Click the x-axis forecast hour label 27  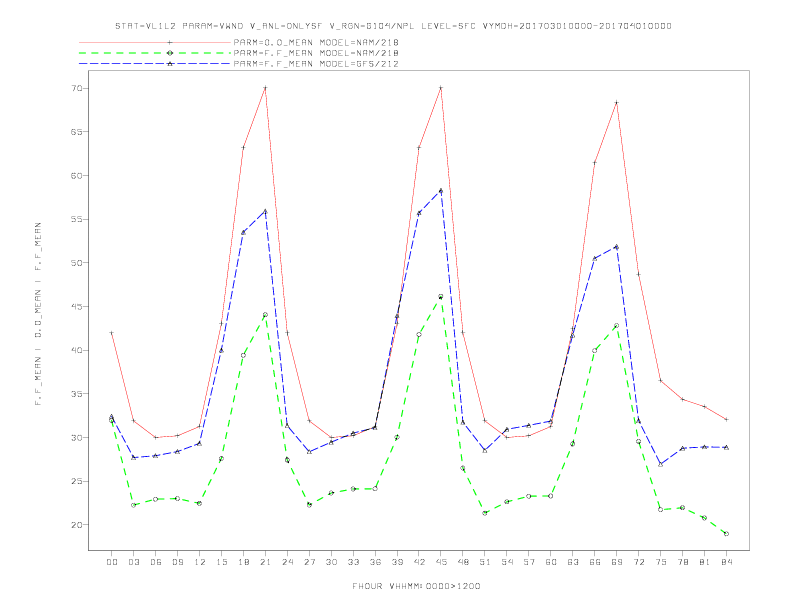pos(309,562)
